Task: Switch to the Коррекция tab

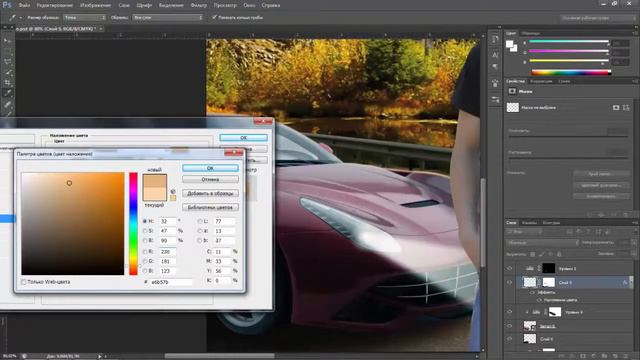Action: (542, 81)
